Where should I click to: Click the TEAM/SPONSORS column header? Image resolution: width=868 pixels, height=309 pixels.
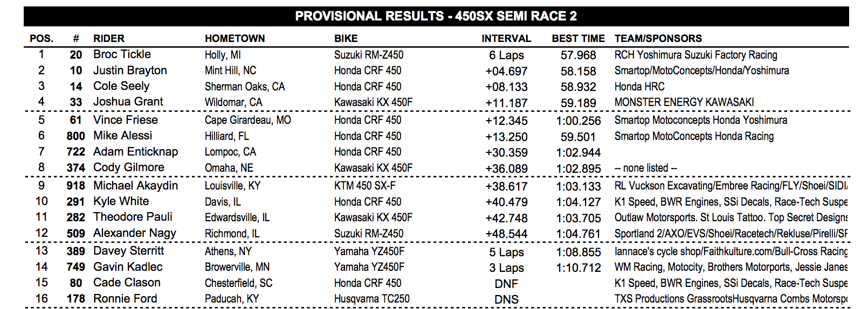tap(658, 38)
